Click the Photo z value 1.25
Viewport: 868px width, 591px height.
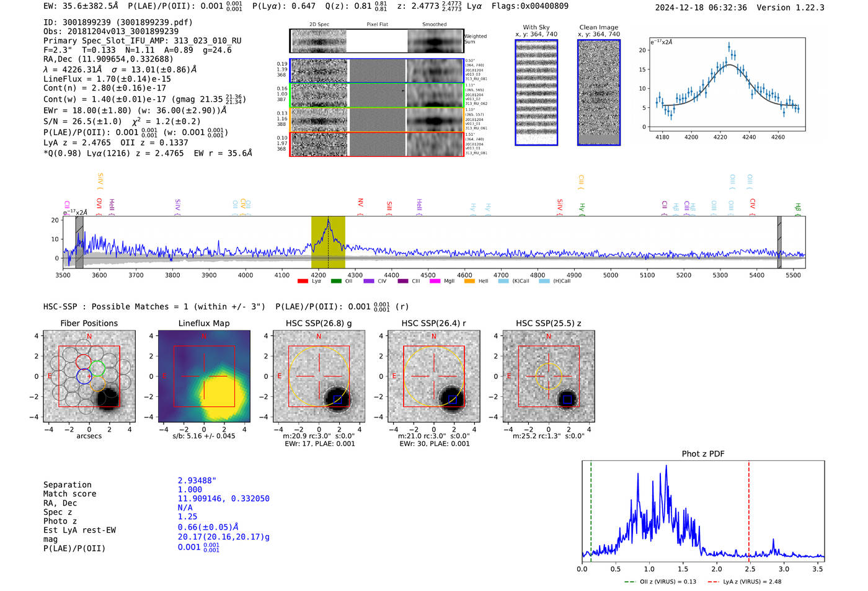pos(187,517)
